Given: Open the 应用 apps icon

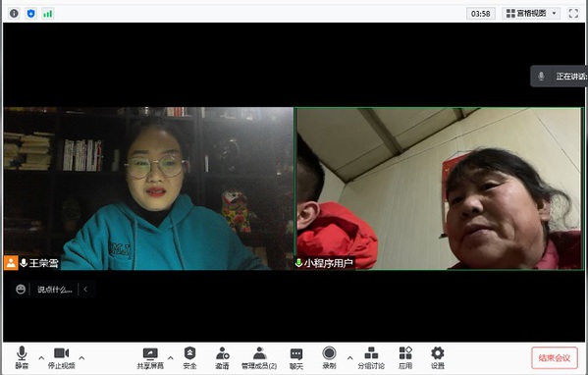Looking at the screenshot, I should pos(405,357).
